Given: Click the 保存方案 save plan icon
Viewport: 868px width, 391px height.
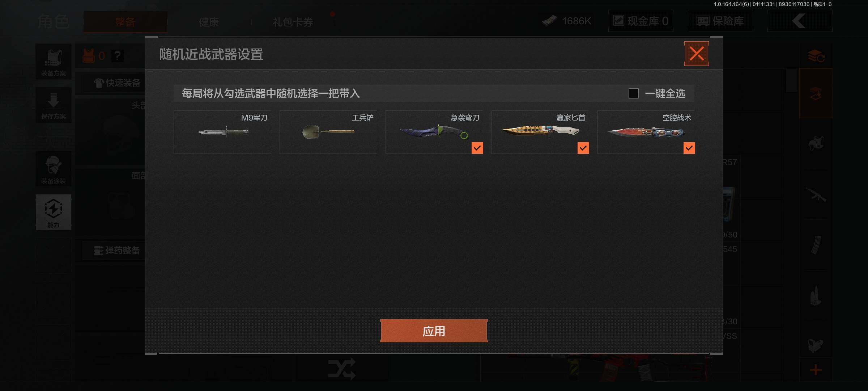Looking at the screenshot, I should pos(54,105).
